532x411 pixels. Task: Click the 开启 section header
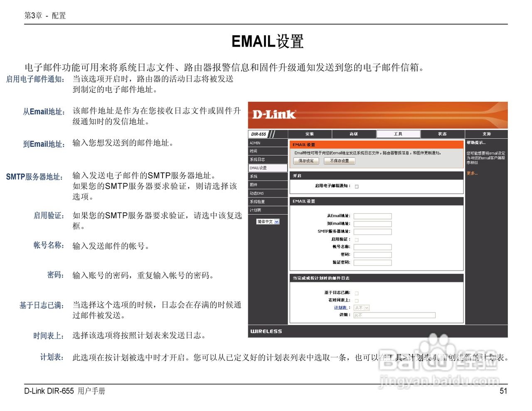point(377,176)
